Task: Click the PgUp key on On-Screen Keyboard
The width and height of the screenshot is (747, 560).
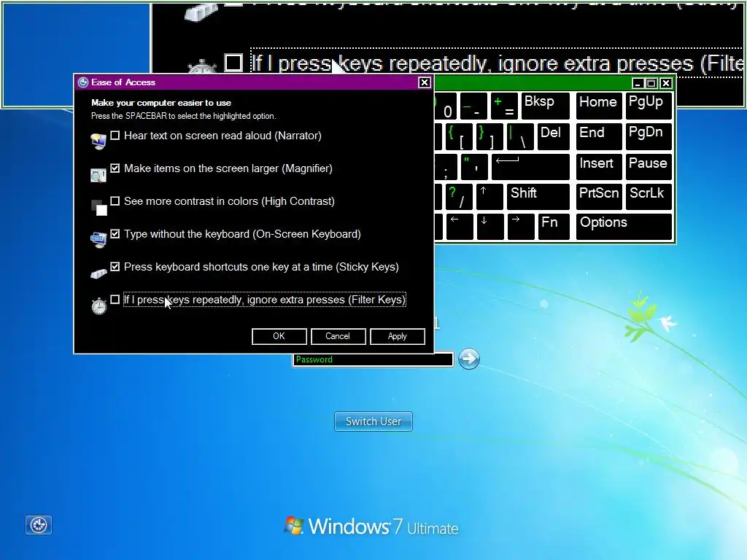Action: [649, 106]
